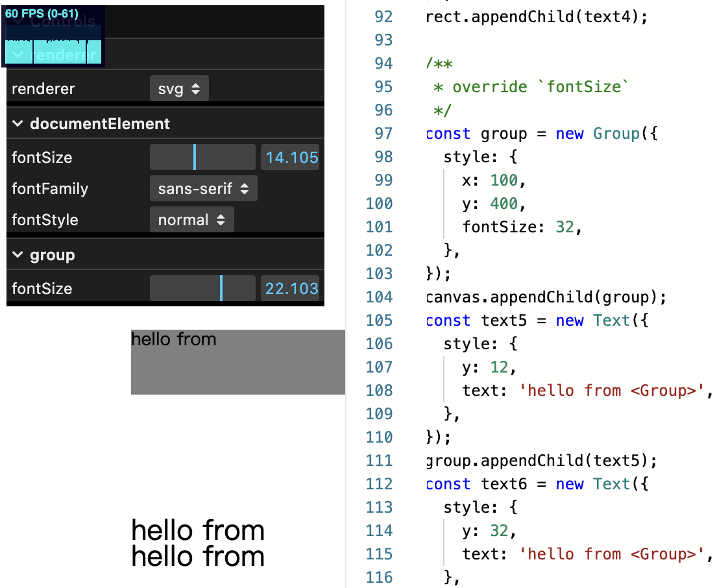Open the fontStyle dropdown showing normal
728x588 pixels.
tap(191, 219)
